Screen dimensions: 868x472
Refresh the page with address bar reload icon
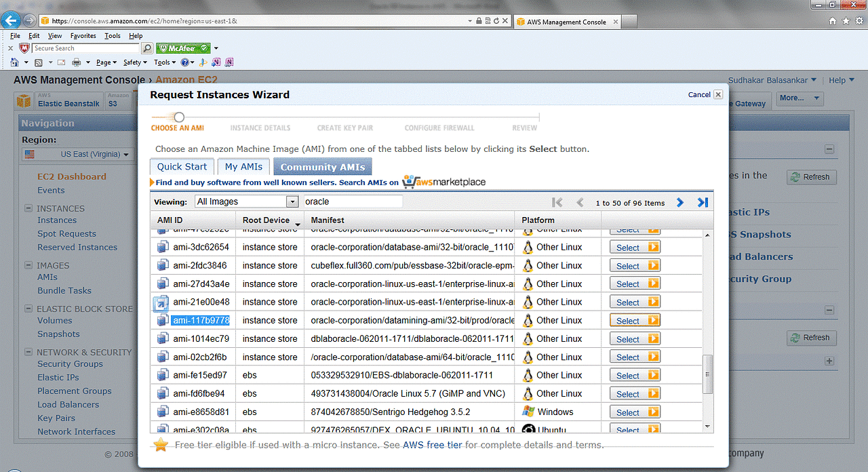click(x=497, y=21)
